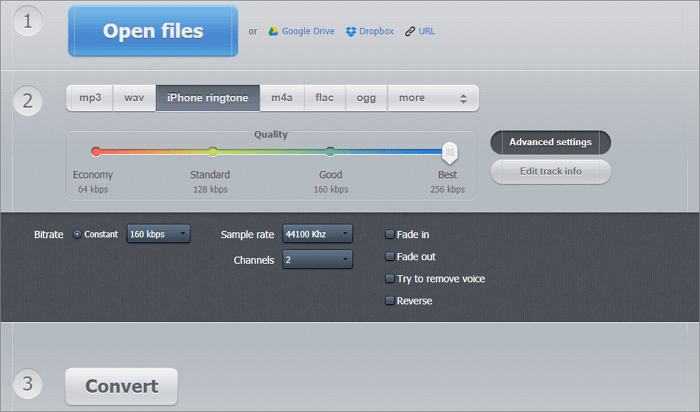Expand the 44100 Khz sample rate dropdown
Image resolution: width=700 pixels, height=412 pixels.
click(x=317, y=235)
